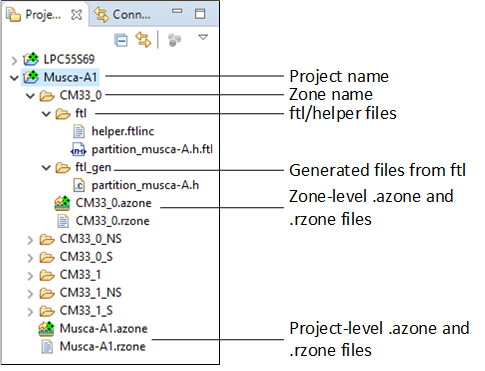Collapse the CM33_0 zone folder

click(x=30, y=96)
